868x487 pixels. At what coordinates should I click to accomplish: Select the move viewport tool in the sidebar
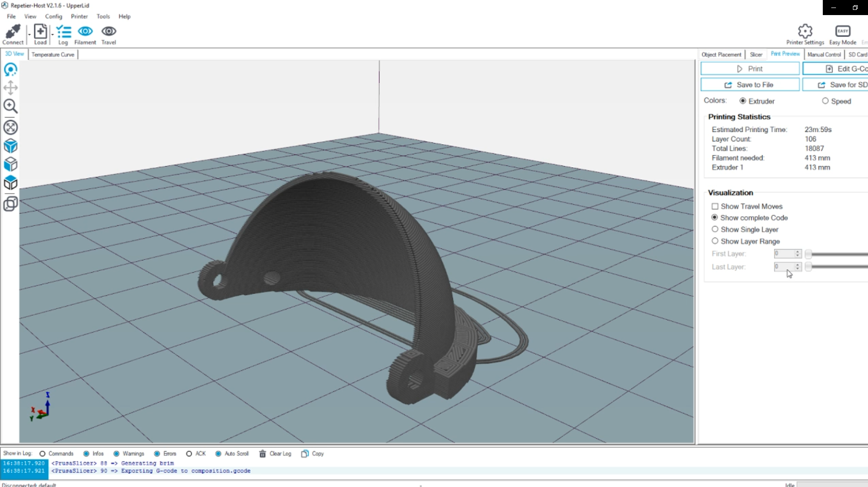[x=10, y=88]
